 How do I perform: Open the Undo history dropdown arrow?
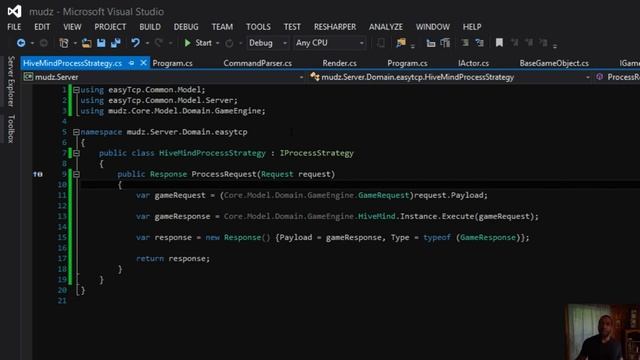[147, 43]
